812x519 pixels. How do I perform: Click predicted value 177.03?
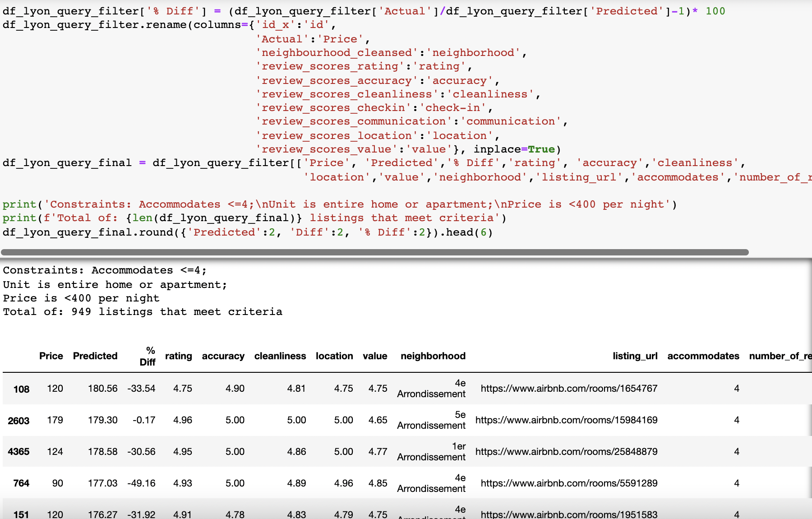103,483
